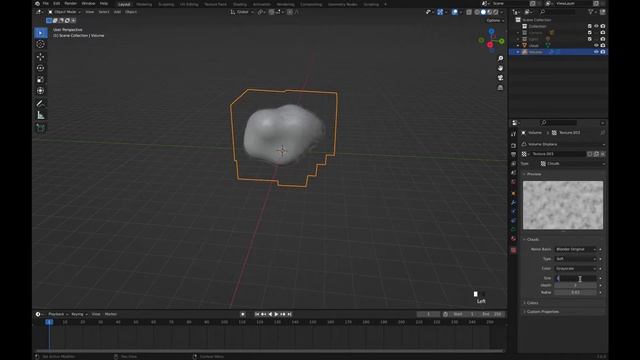
Task: Enable solid viewport shading mode
Action: tap(483, 12)
